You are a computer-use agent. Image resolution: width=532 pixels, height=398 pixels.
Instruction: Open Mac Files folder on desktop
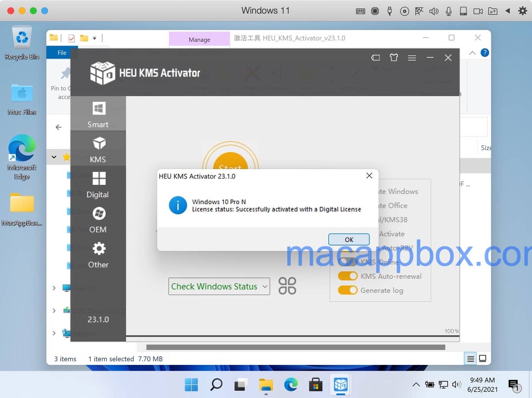[x=22, y=99]
